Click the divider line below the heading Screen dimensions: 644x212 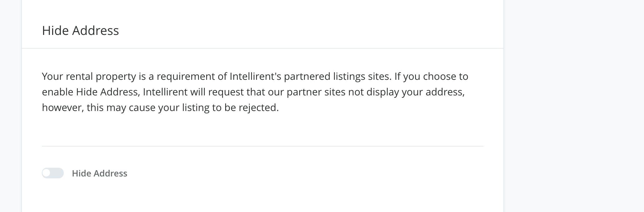tap(262, 48)
